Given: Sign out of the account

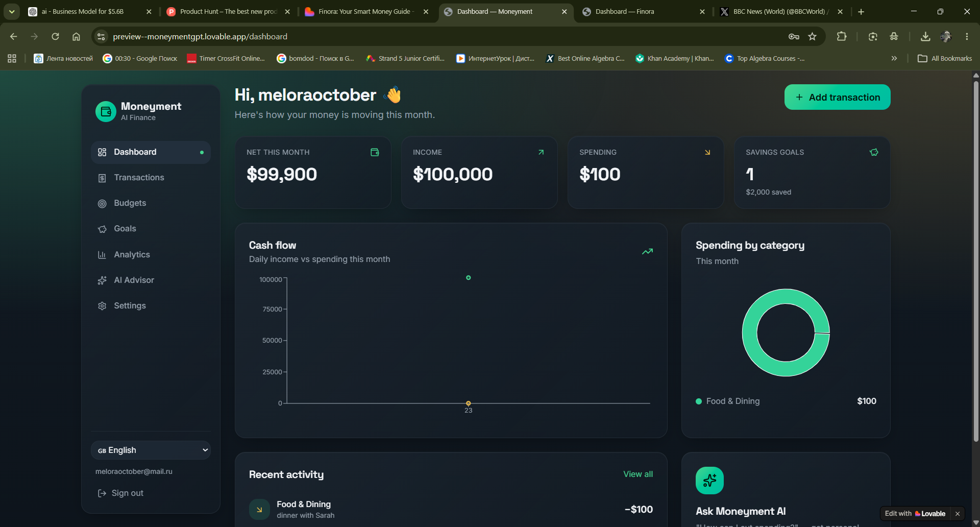Looking at the screenshot, I should (120, 493).
